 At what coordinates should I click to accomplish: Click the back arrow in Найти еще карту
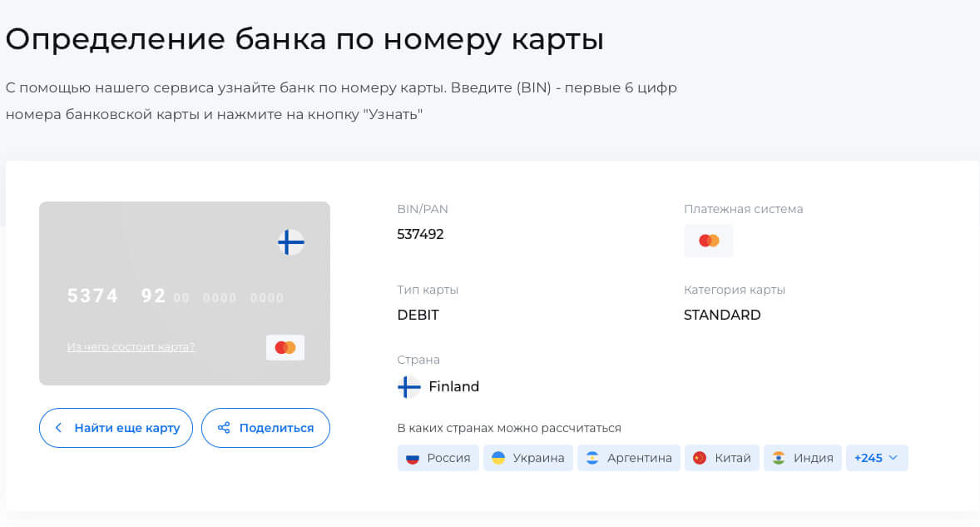[x=58, y=427]
